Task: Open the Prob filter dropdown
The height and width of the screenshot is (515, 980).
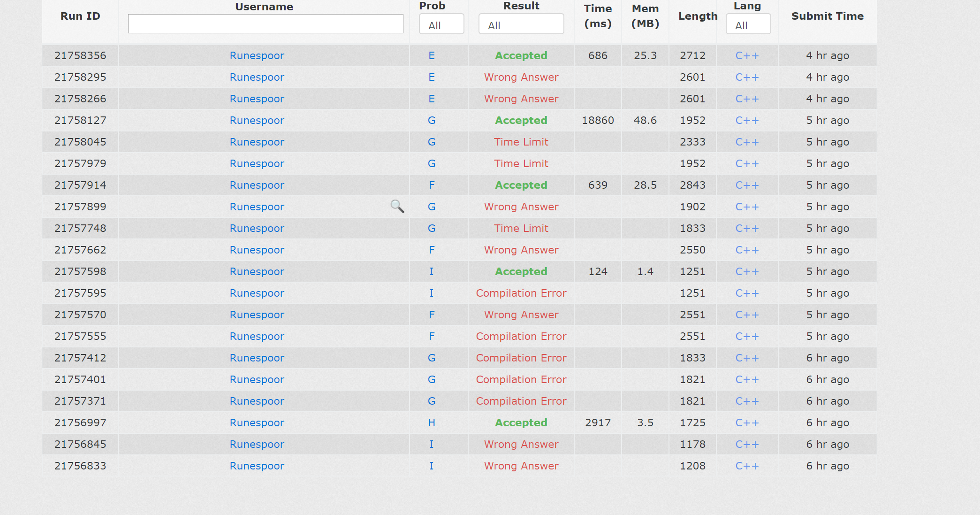Action: [441, 25]
